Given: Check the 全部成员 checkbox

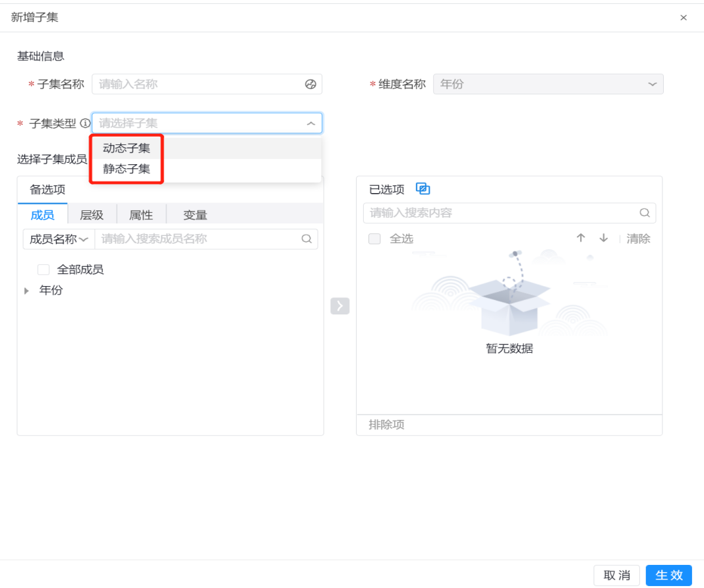Looking at the screenshot, I should [44, 270].
